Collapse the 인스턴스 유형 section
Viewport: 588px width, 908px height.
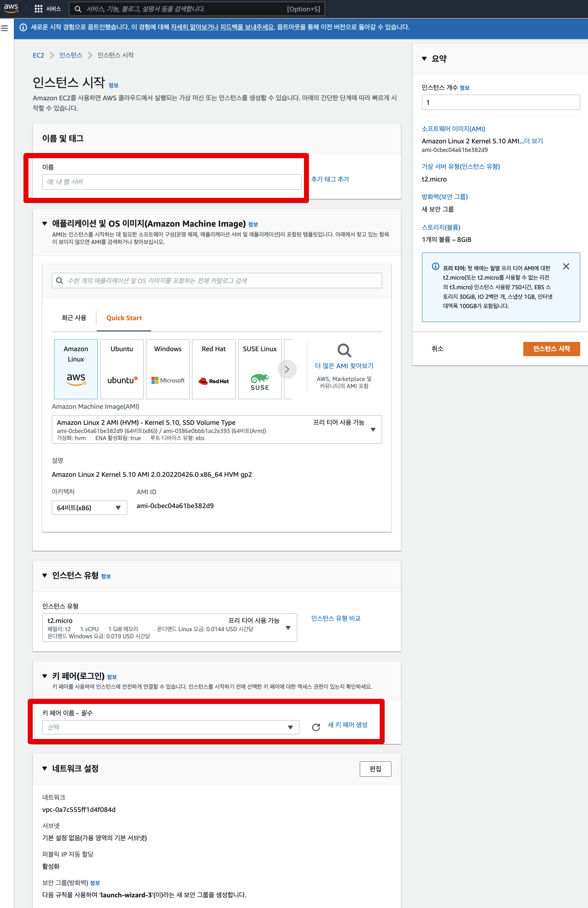click(44, 575)
